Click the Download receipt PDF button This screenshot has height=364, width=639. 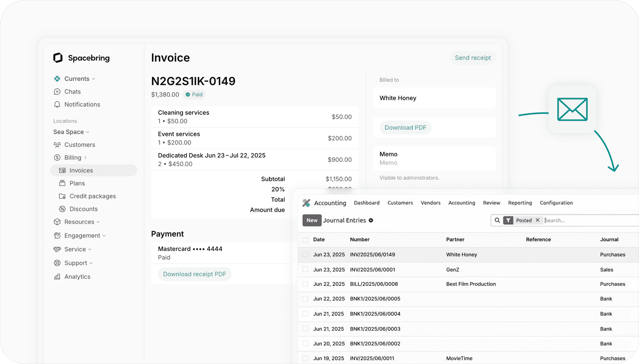pyautogui.click(x=194, y=274)
